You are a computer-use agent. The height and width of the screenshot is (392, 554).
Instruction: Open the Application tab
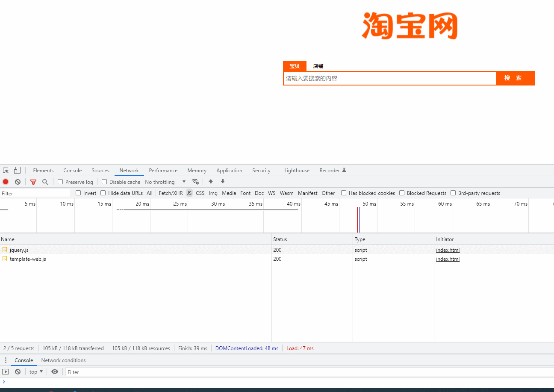tap(229, 170)
